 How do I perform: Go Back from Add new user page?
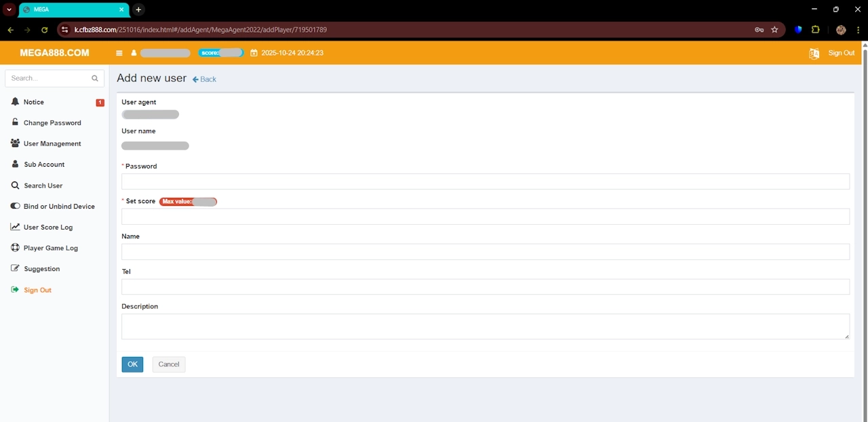click(x=203, y=79)
